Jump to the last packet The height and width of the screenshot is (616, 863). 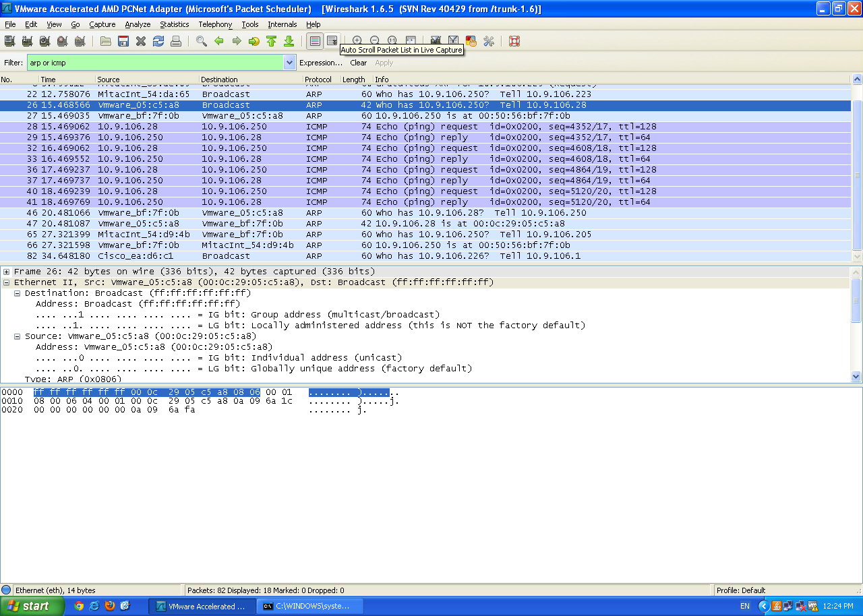click(x=289, y=40)
